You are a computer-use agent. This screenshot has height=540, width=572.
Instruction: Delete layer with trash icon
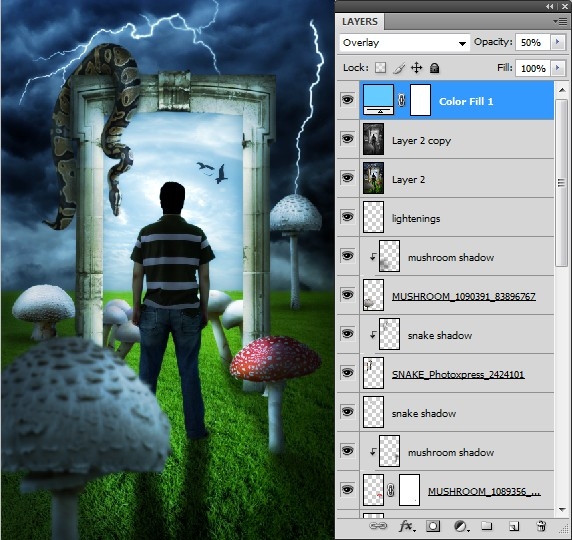click(x=541, y=526)
